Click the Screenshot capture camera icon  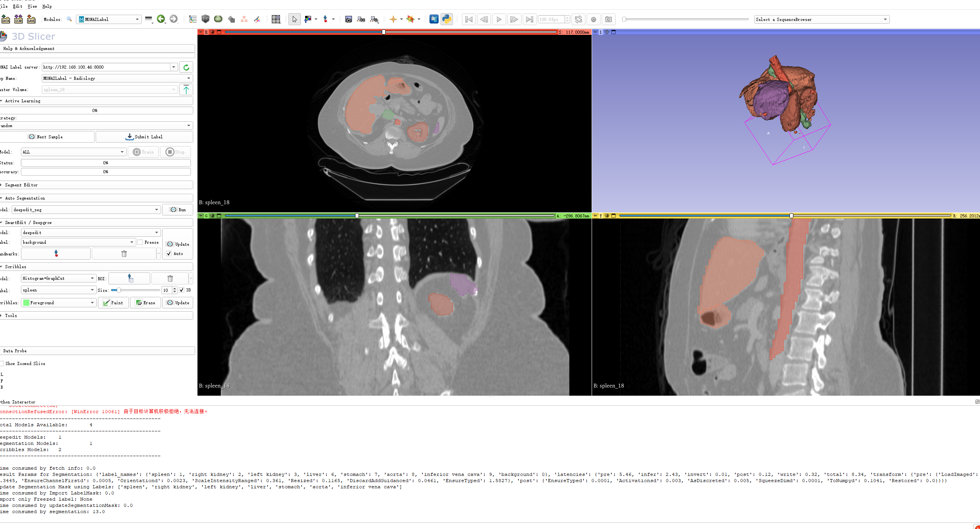[x=348, y=19]
